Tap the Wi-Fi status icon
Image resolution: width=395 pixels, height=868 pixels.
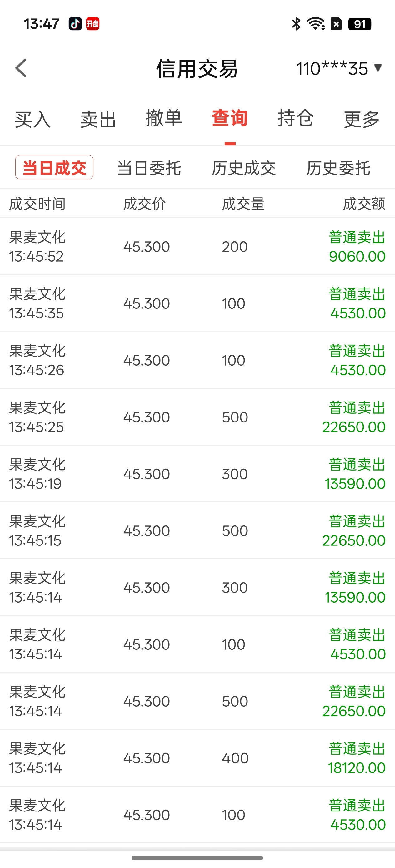pos(315,24)
